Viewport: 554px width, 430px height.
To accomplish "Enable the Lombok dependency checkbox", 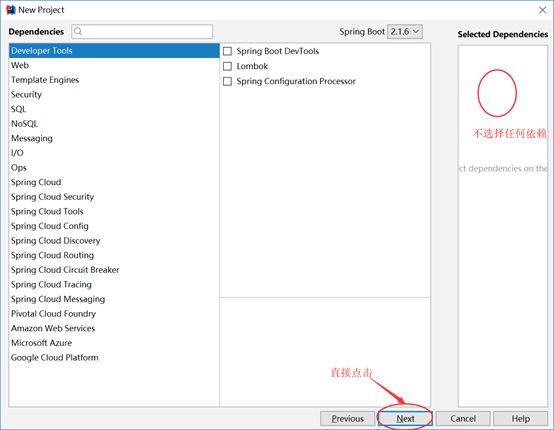I will pos(228,66).
